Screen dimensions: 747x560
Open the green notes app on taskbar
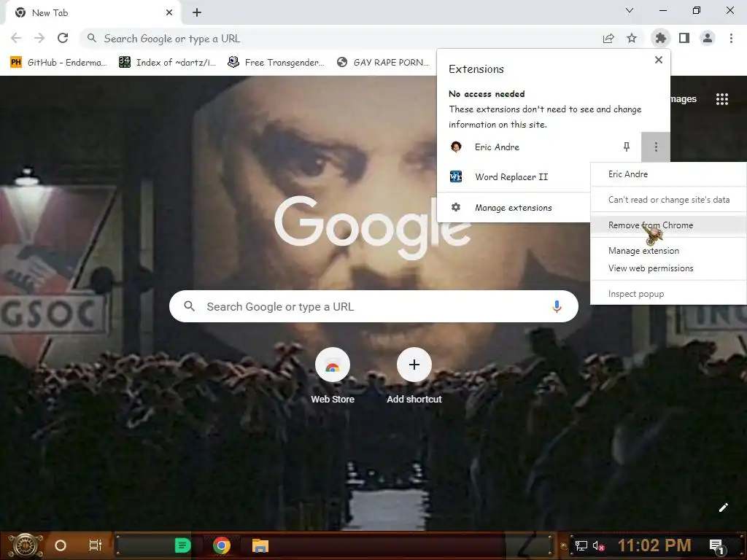(x=182, y=545)
